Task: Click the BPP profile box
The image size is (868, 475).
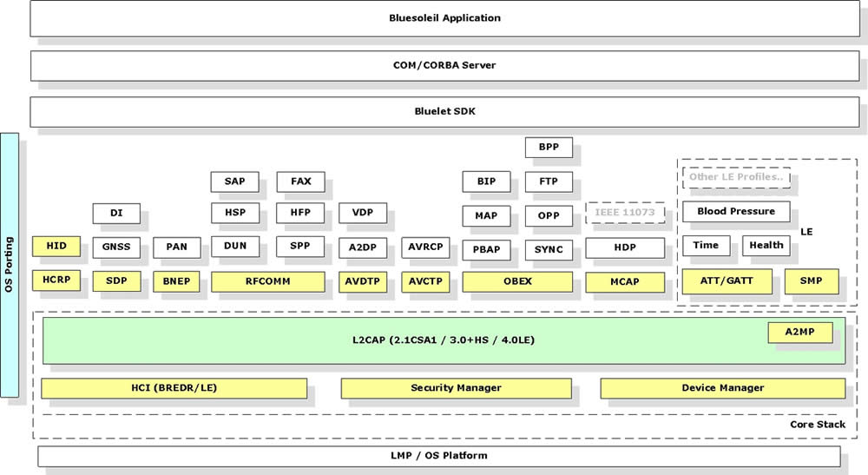Action: (x=549, y=148)
